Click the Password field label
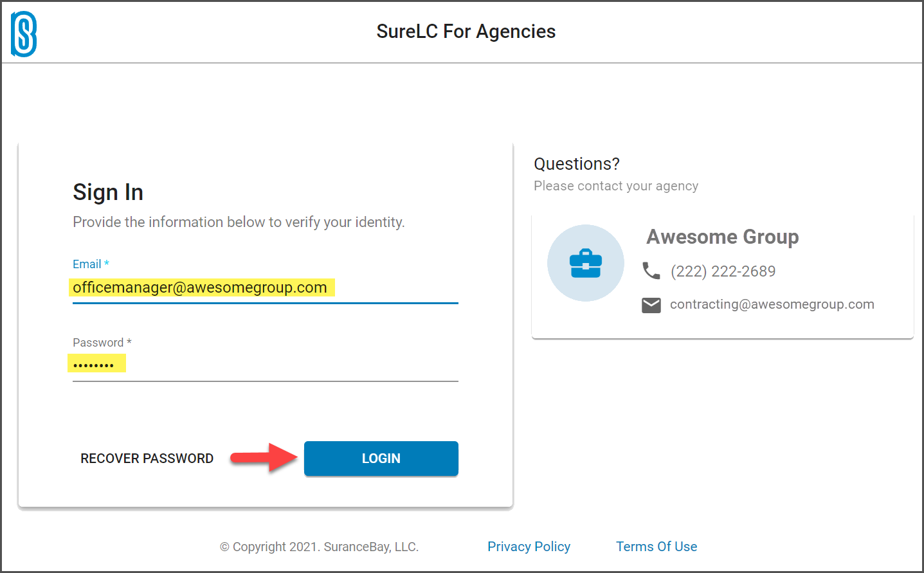The height and width of the screenshot is (573, 924). pos(102,343)
